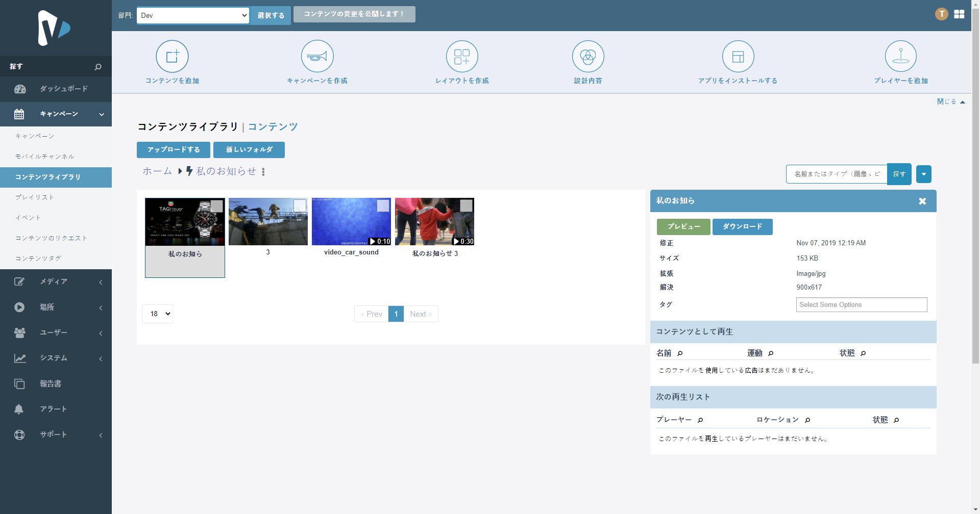The image size is (980, 514).
Task: Open the grid apps icon top right
Action: 959,14
